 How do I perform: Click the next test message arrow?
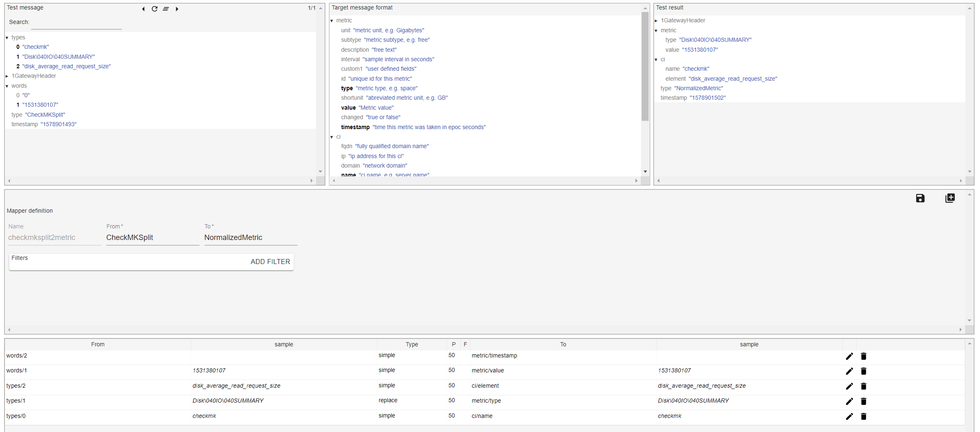[177, 9]
